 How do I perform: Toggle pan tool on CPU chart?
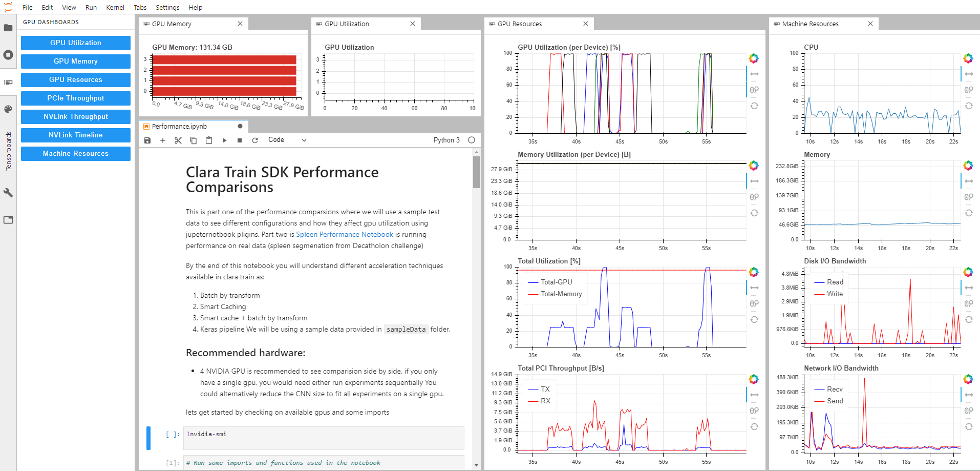969,74
